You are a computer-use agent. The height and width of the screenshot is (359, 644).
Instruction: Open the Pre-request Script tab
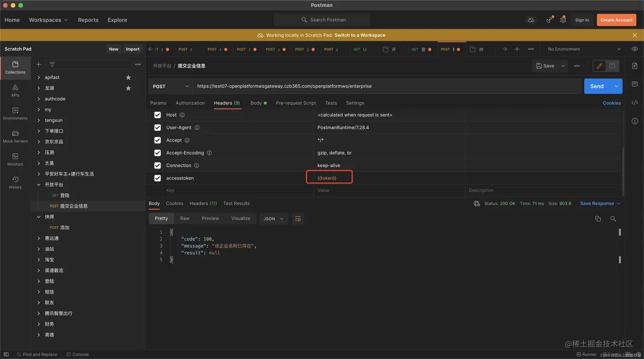296,103
